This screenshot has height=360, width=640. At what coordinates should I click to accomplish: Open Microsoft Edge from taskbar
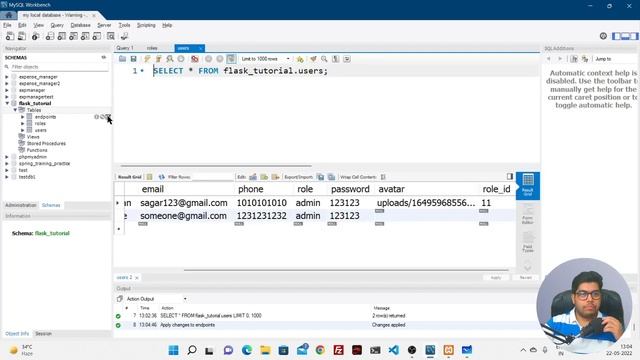[x=247, y=350]
